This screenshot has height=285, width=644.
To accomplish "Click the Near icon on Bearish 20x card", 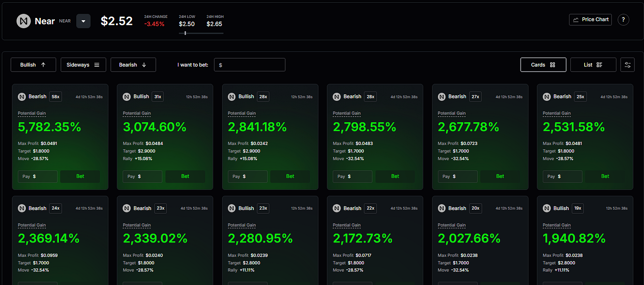I will click(x=442, y=208).
